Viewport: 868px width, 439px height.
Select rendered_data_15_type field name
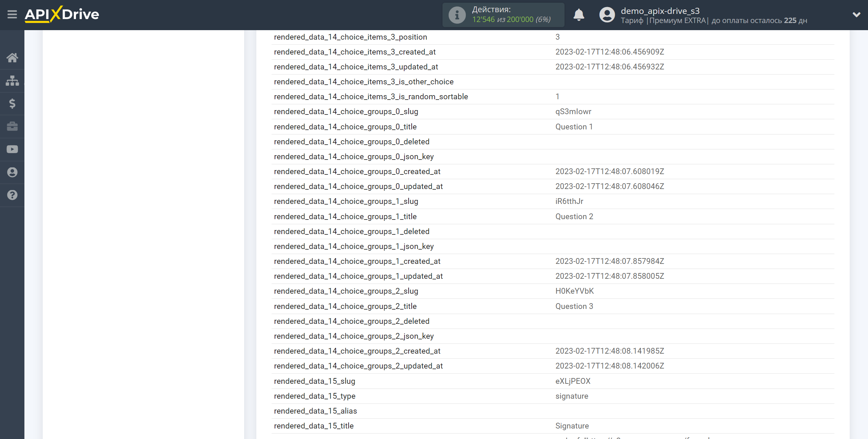tap(315, 396)
